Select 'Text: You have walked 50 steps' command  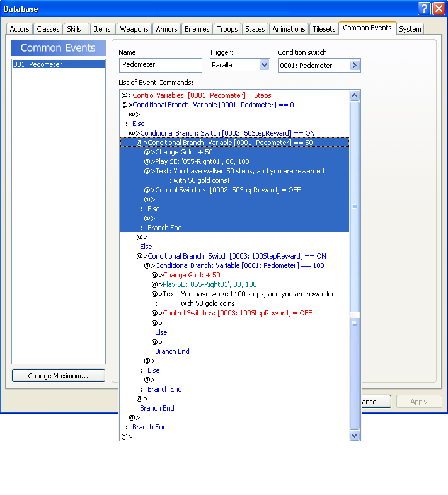point(234,171)
